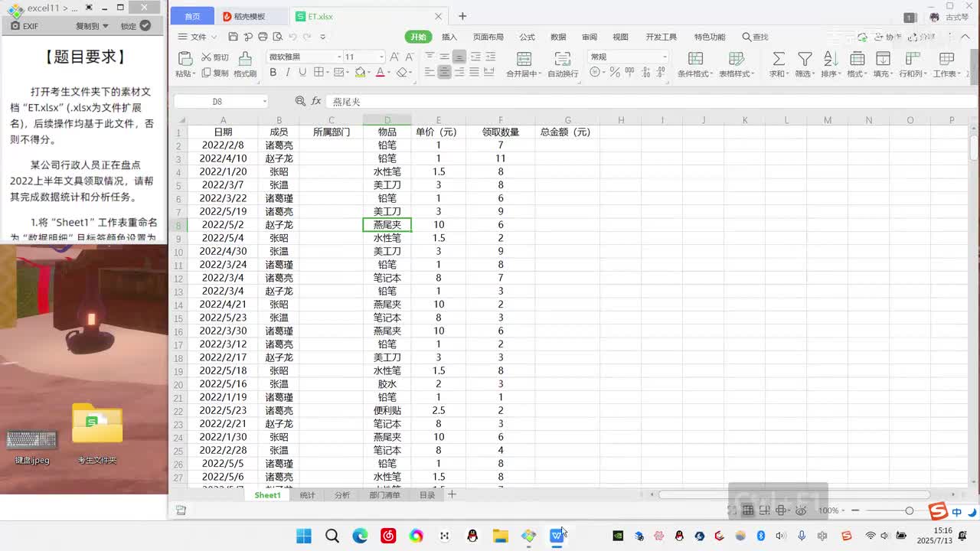Add a new sheet with the plus icon
This screenshot has width=980, height=551.
pos(452,494)
